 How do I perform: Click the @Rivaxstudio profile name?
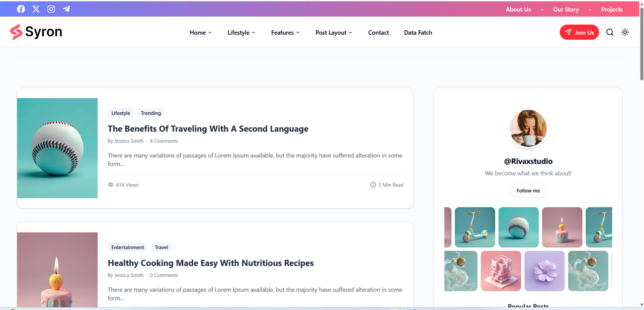[x=528, y=162]
